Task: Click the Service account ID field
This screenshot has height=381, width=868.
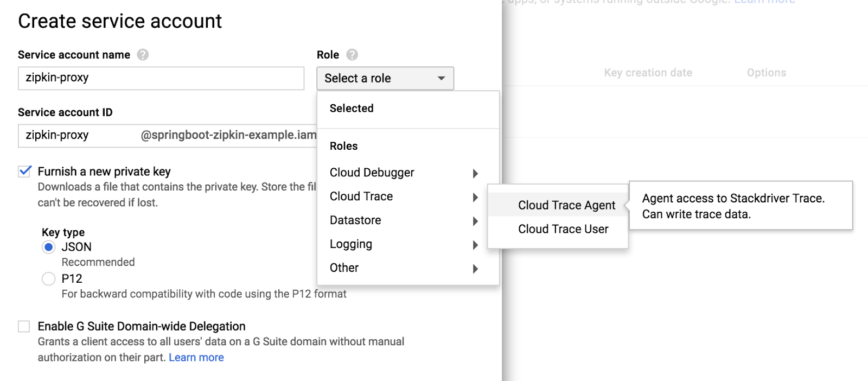Action: pos(167,136)
